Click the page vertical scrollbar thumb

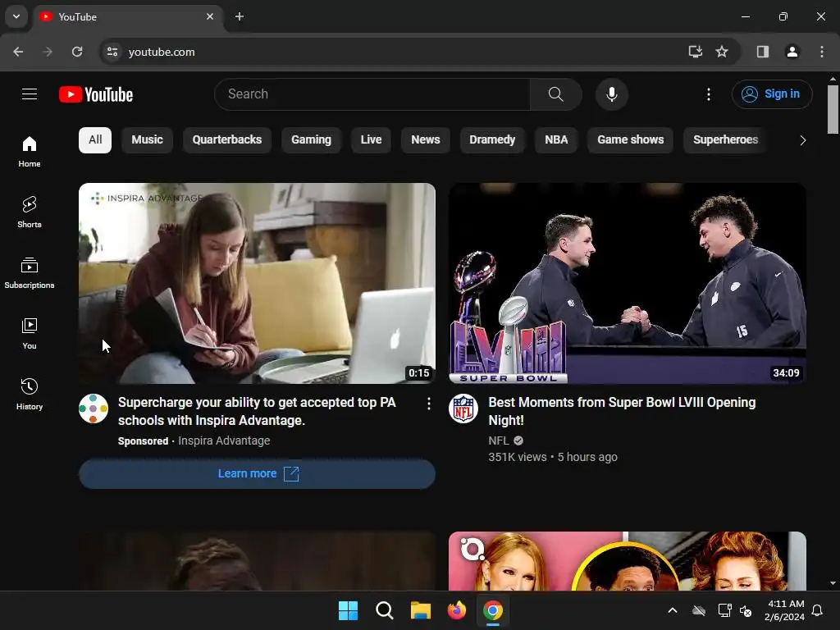click(833, 110)
